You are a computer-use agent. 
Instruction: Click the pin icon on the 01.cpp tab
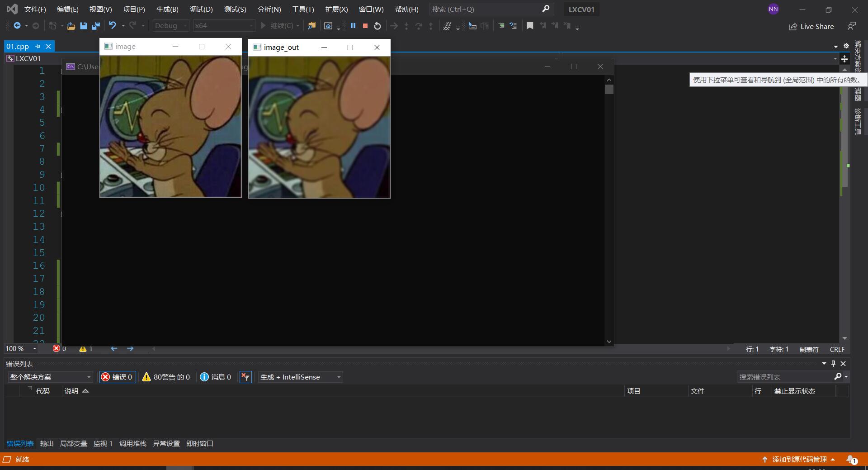[x=38, y=46]
